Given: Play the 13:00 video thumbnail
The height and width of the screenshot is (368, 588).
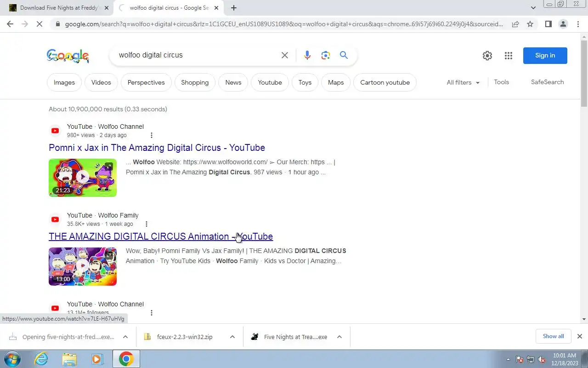Looking at the screenshot, I should click(x=83, y=266).
